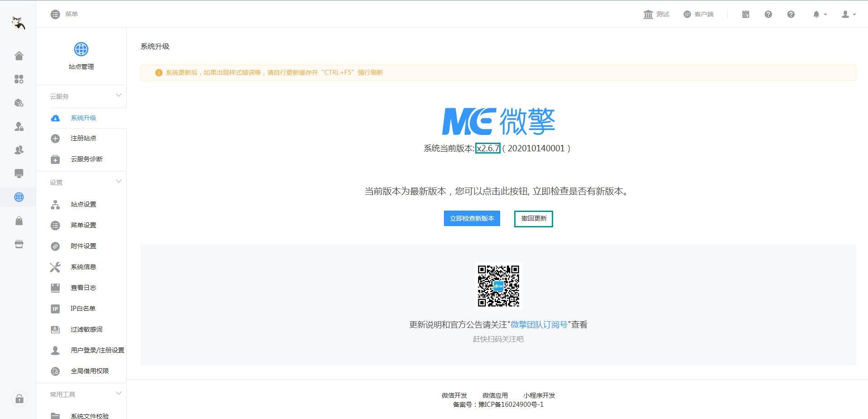Open the apps grid icon in left rail
The image size is (868, 419).
point(19,79)
